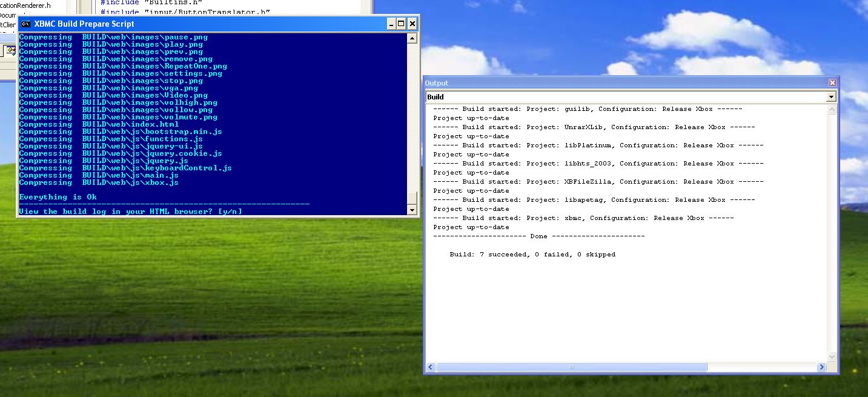Click the console icon in XBMC Build Prepare Script title bar
The image size is (868, 397).
coord(25,24)
